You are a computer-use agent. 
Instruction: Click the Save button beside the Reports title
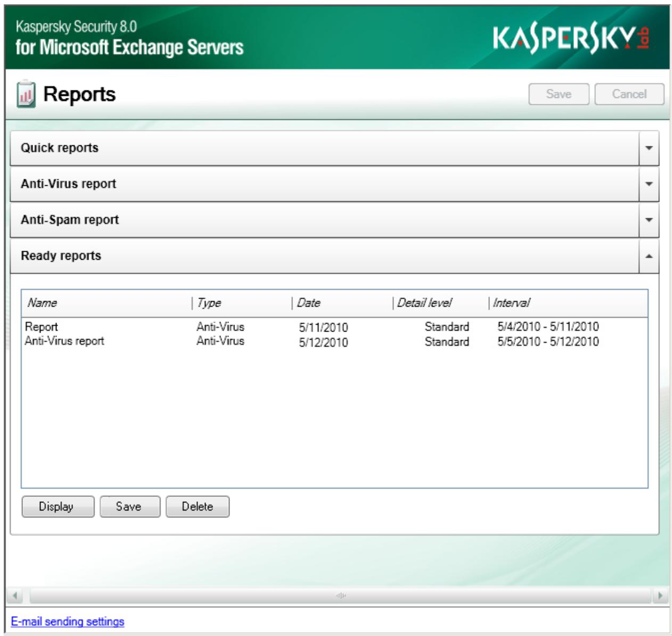[x=559, y=94]
